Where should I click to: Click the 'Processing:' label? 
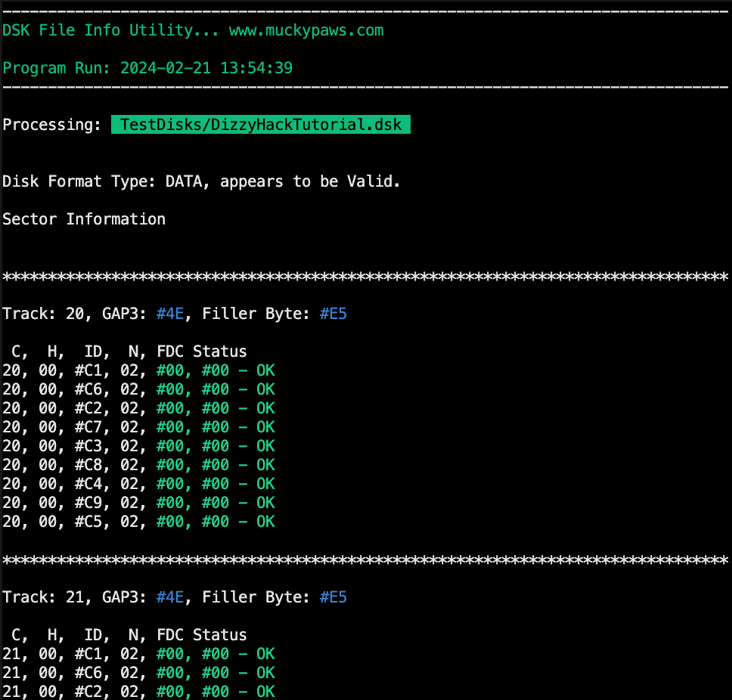[52, 125]
